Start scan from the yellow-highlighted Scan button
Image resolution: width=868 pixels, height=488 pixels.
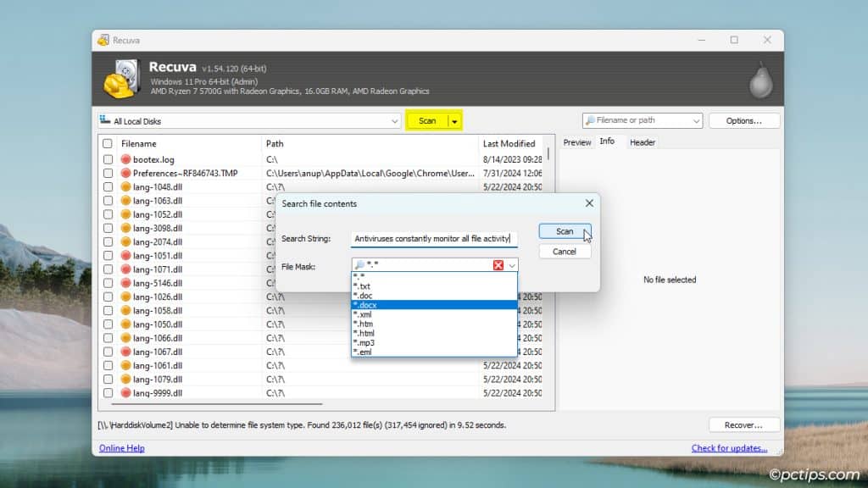(x=427, y=121)
